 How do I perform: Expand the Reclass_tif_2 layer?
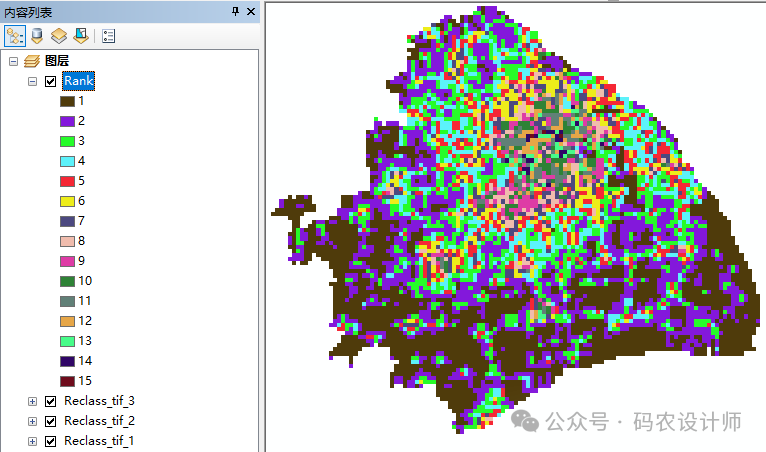tap(32, 421)
